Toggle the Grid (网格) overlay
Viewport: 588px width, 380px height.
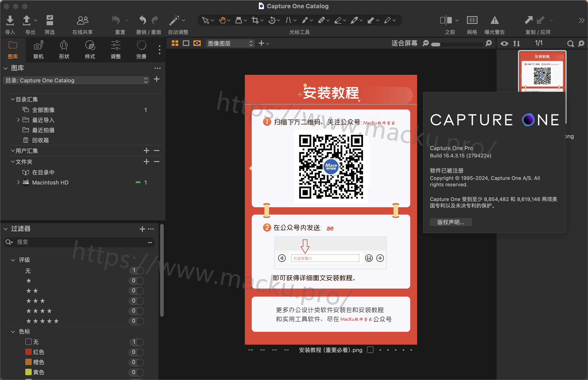[472, 20]
